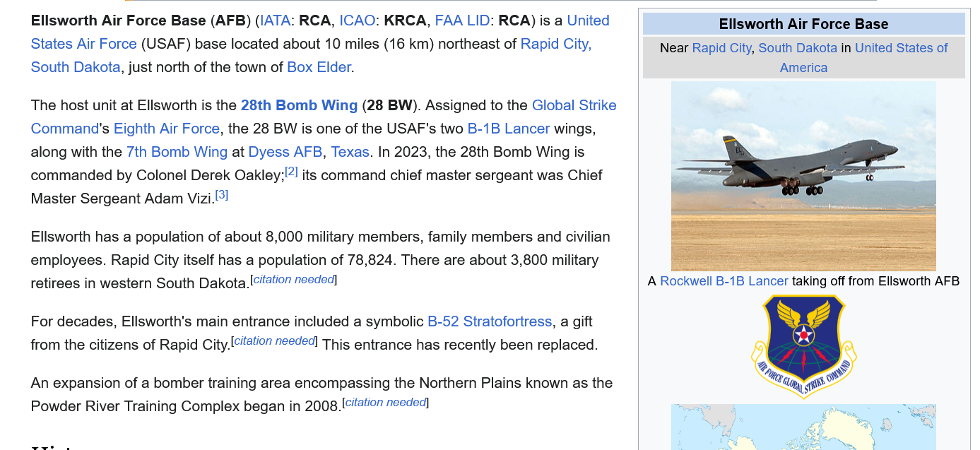Image resolution: width=980 pixels, height=450 pixels.
Task: Enlarge the B-1B Lancer takeoff photo
Action: [x=803, y=176]
